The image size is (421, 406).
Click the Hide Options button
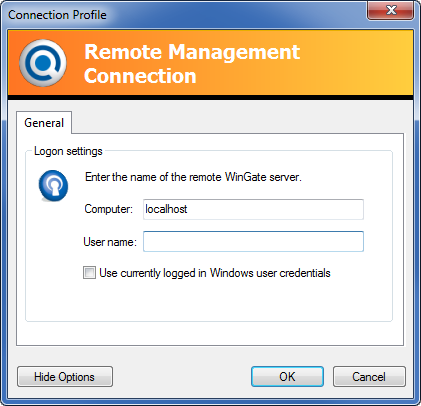[65, 377]
